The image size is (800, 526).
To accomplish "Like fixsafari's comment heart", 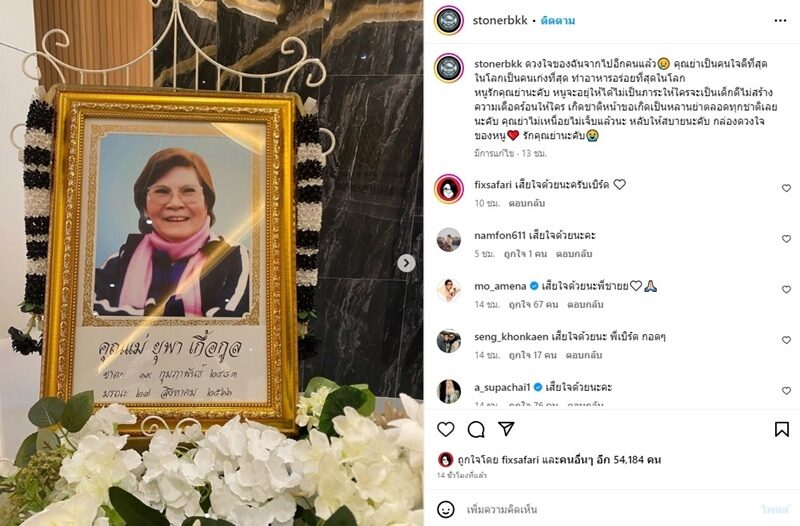I will click(x=786, y=188).
